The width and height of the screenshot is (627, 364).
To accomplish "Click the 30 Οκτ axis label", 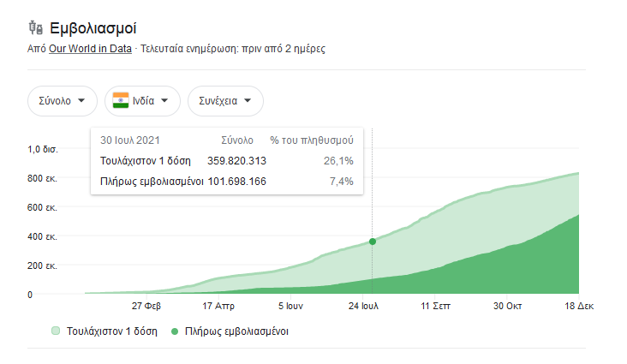I will click(507, 306).
